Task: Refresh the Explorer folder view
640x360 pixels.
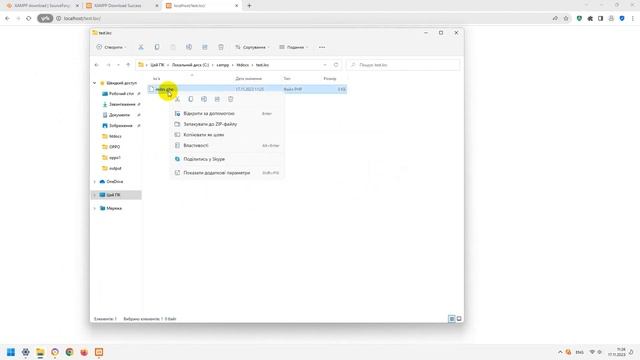Action: point(336,65)
